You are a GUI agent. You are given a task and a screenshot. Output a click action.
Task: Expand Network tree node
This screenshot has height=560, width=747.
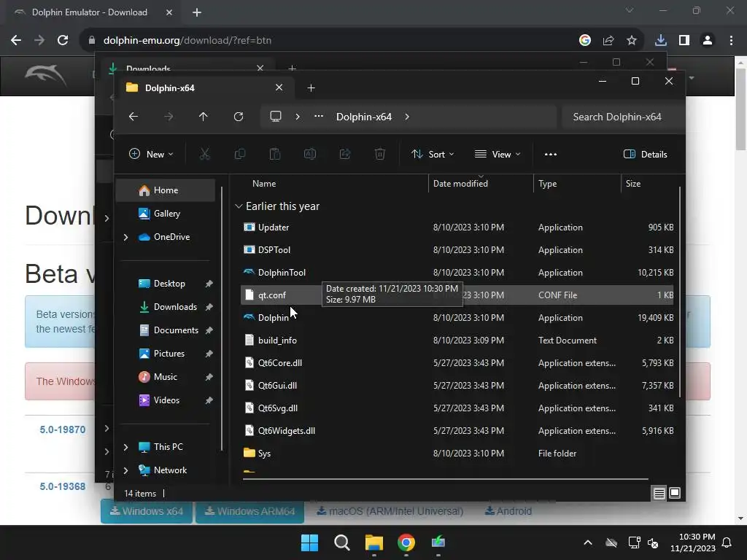[x=125, y=470]
